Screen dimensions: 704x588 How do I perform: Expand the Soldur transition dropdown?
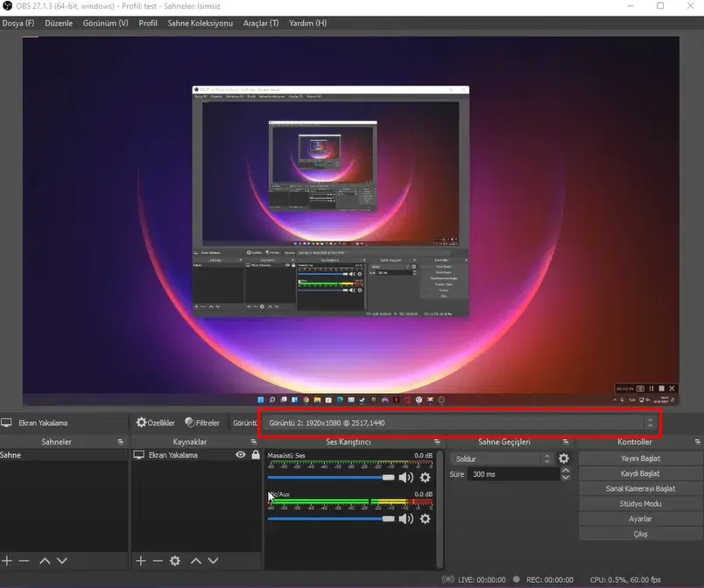[501, 458]
